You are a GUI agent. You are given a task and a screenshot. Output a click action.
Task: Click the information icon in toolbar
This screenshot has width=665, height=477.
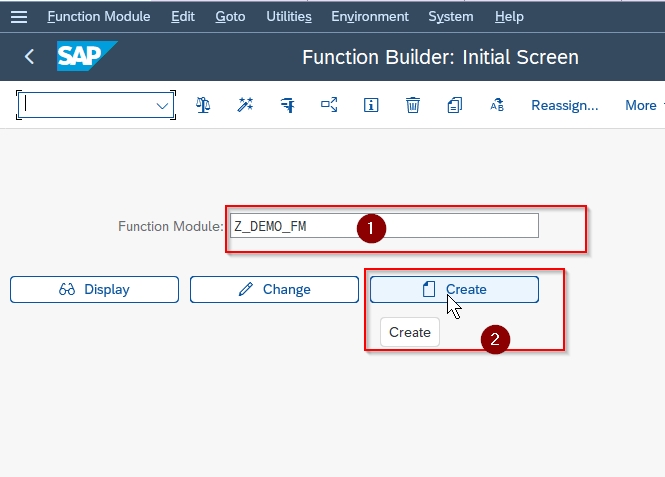pyautogui.click(x=371, y=105)
